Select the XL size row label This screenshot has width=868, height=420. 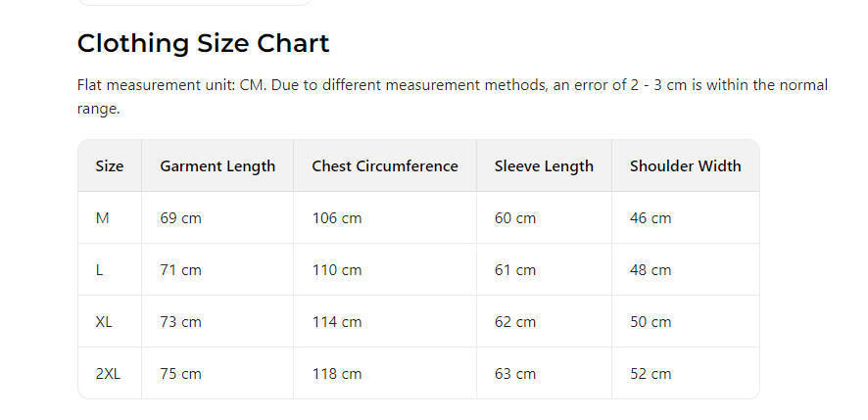click(104, 322)
